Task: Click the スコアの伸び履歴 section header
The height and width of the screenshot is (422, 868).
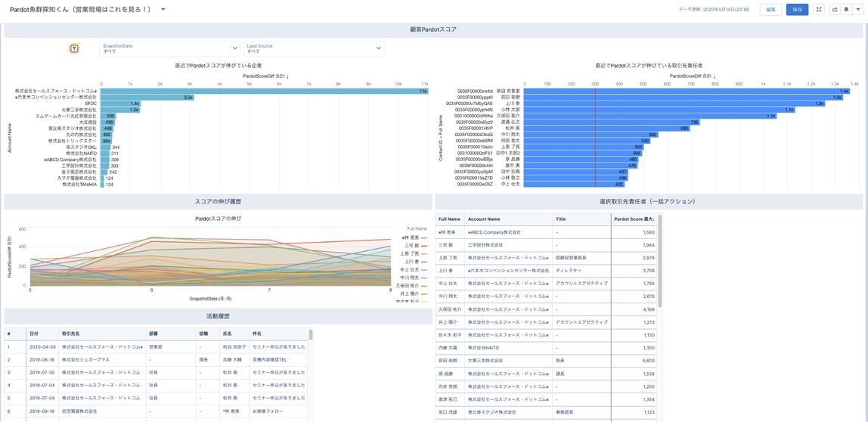Action: 218,202
